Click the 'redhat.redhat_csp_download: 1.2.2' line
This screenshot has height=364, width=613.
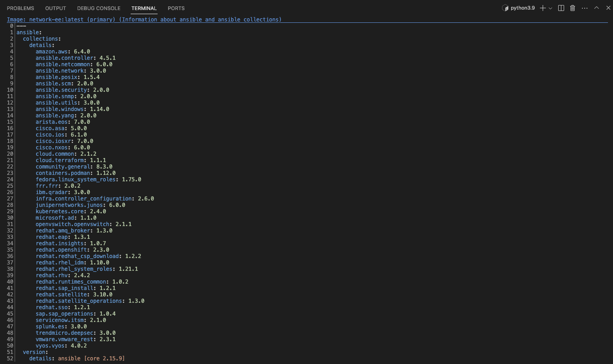coord(89,256)
